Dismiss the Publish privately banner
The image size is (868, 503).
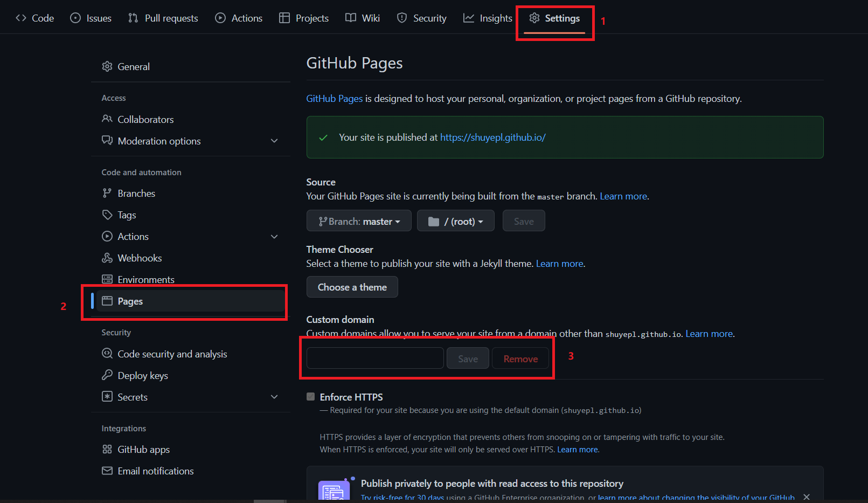[807, 497]
